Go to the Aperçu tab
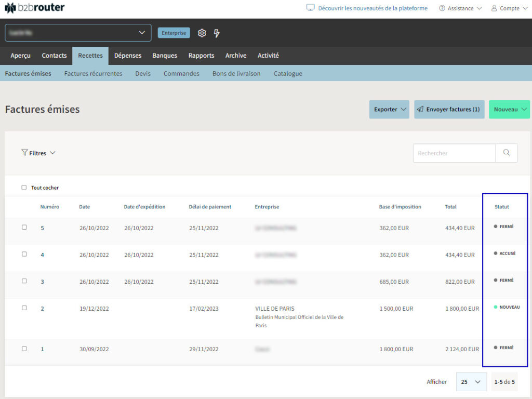 [20, 55]
